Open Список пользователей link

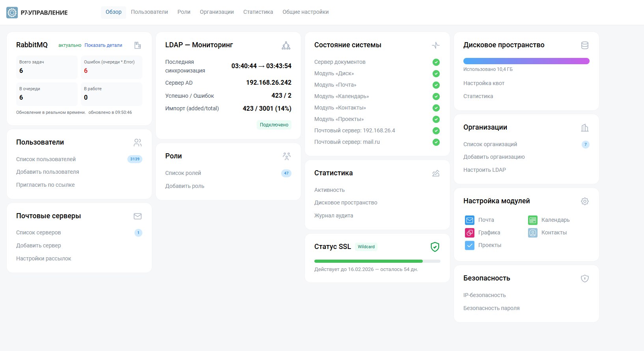pyautogui.click(x=46, y=159)
